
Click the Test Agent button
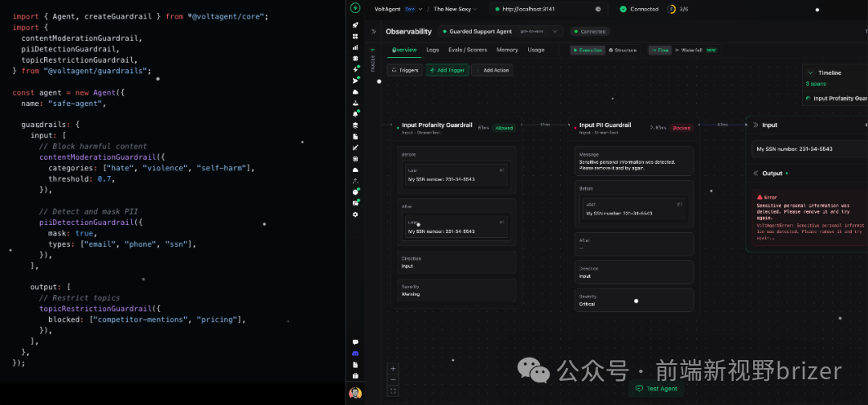click(656, 389)
